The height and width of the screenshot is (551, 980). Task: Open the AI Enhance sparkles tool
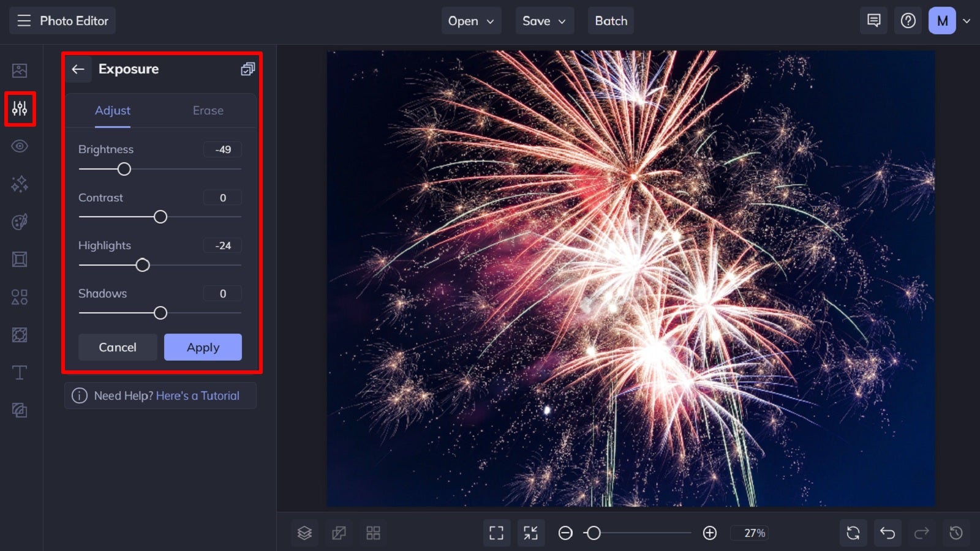[20, 184]
